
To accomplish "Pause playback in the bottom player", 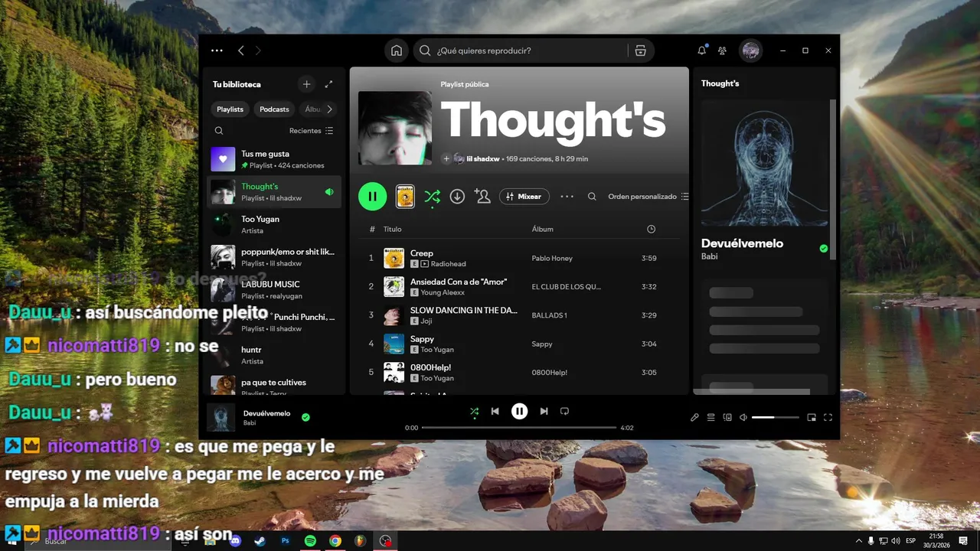I will pyautogui.click(x=519, y=411).
